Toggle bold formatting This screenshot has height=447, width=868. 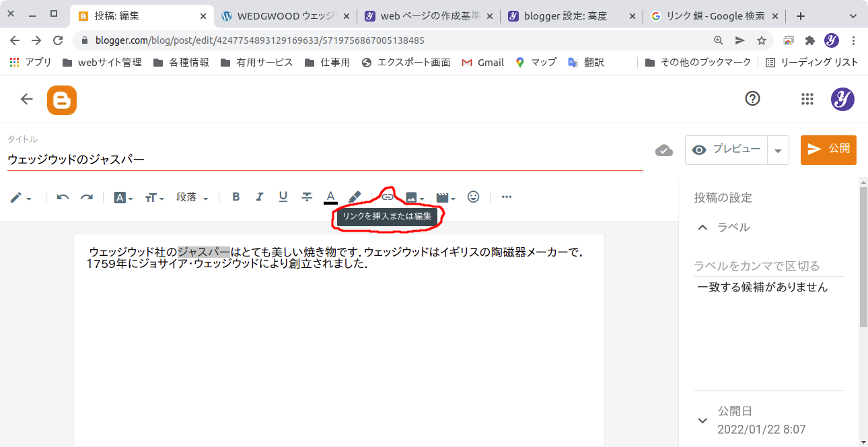pos(236,197)
